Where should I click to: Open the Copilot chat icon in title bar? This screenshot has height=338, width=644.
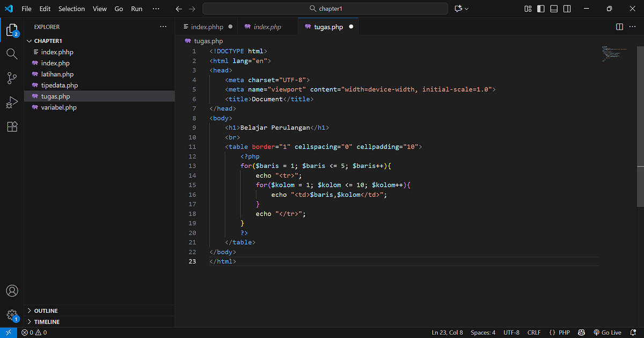click(458, 9)
